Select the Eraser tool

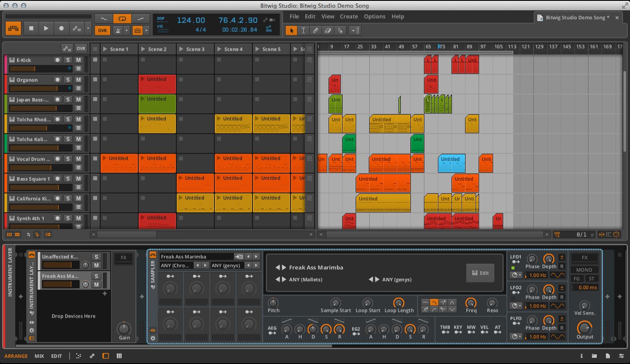click(x=328, y=30)
